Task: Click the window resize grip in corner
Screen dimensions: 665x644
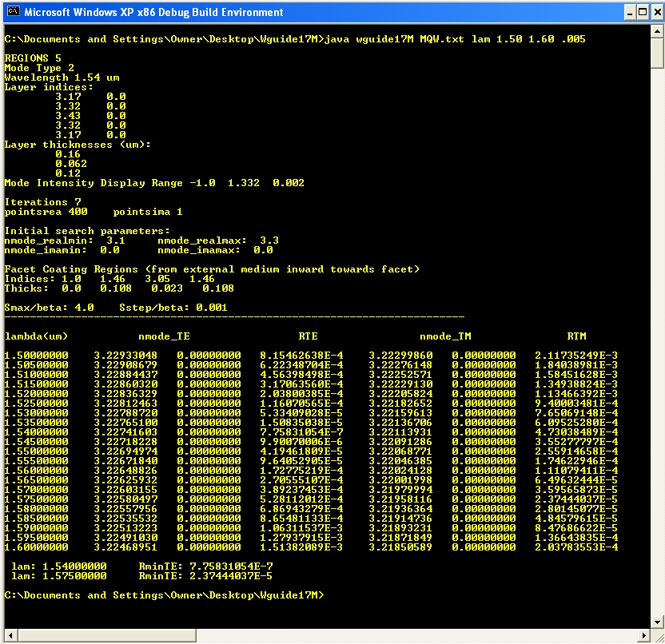Action: point(657,636)
